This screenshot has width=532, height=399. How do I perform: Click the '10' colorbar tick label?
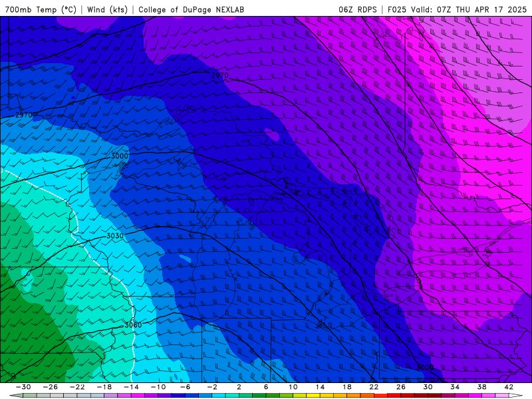[x=293, y=387]
